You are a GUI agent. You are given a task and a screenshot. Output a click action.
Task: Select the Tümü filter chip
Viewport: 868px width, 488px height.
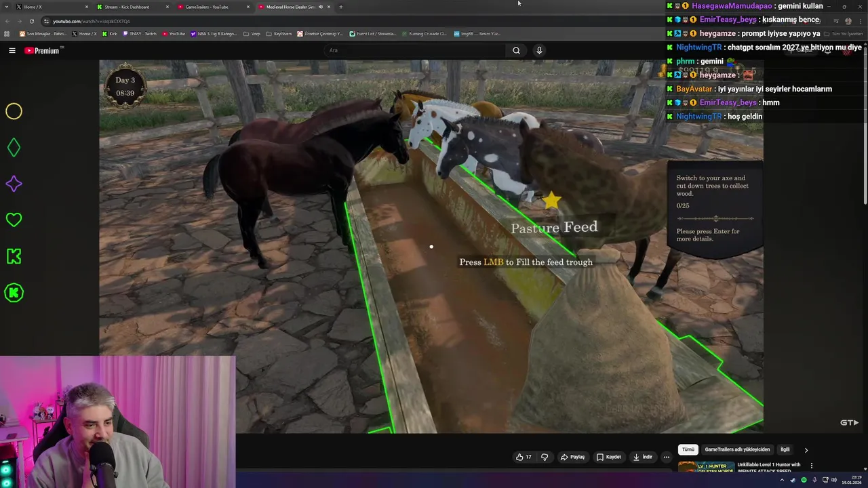[x=688, y=449]
